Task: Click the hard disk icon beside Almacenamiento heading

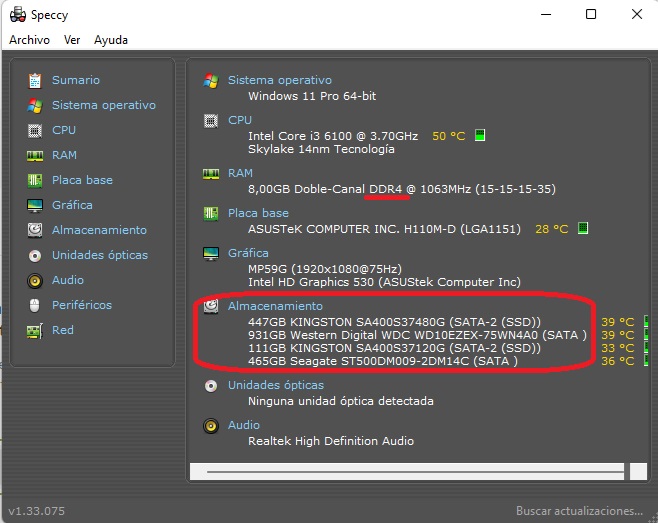Action: click(x=211, y=306)
